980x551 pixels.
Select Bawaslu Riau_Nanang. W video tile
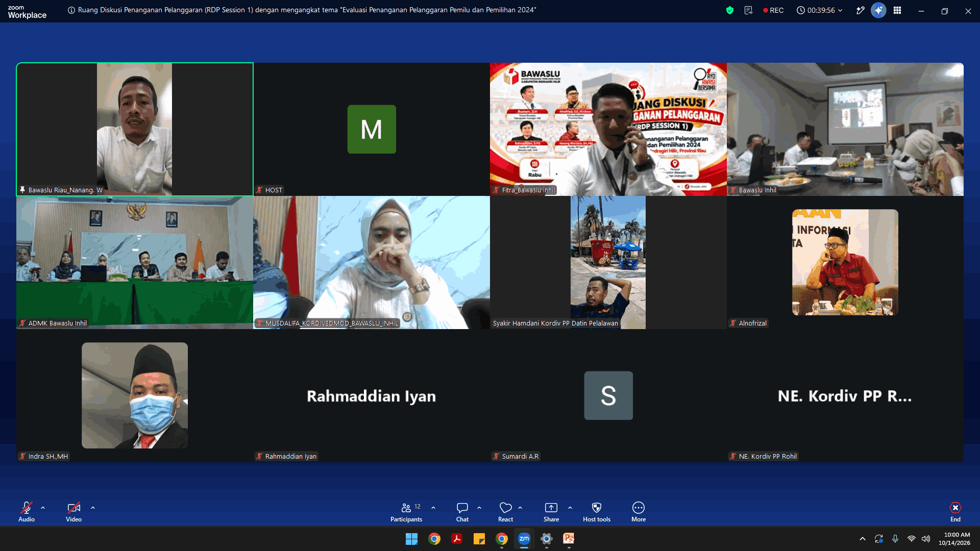pyautogui.click(x=135, y=129)
